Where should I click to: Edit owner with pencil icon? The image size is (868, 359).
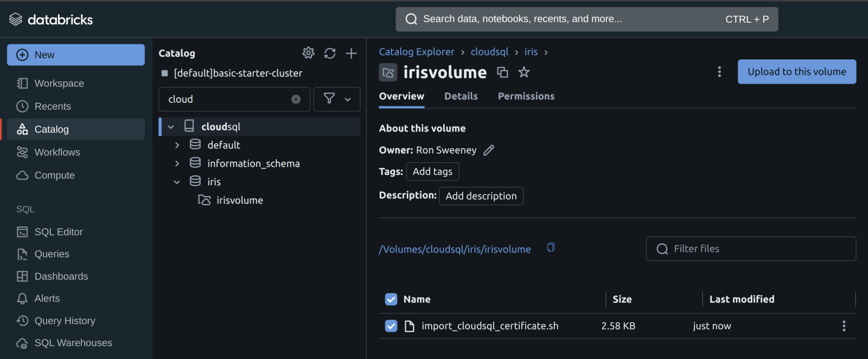[x=489, y=150]
